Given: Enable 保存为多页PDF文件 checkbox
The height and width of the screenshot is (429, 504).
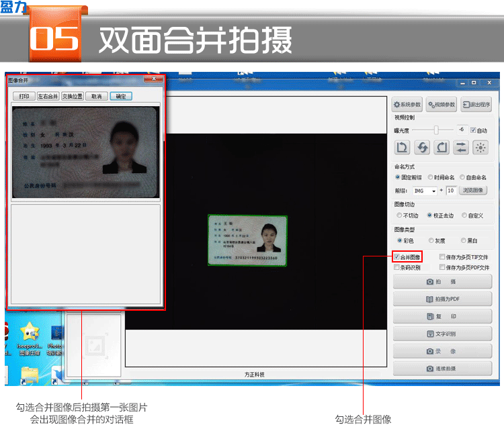Looking at the screenshot, I should [442, 267].
